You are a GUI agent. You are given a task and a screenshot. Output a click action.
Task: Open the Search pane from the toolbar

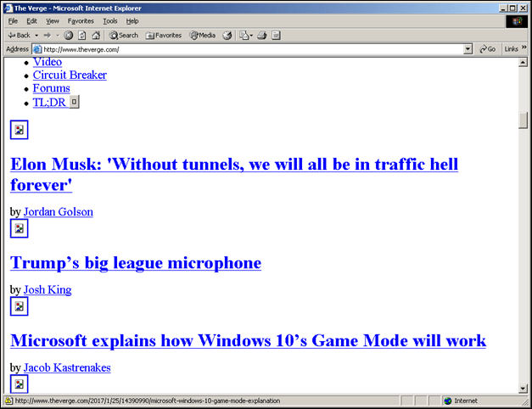[x=124, y=36]
